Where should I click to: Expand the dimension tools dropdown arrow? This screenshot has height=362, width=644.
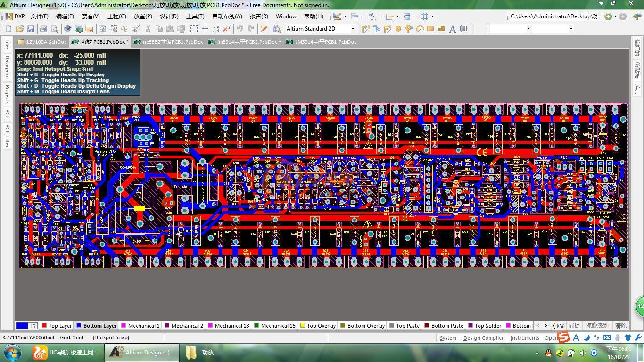[x=397, y=16]
